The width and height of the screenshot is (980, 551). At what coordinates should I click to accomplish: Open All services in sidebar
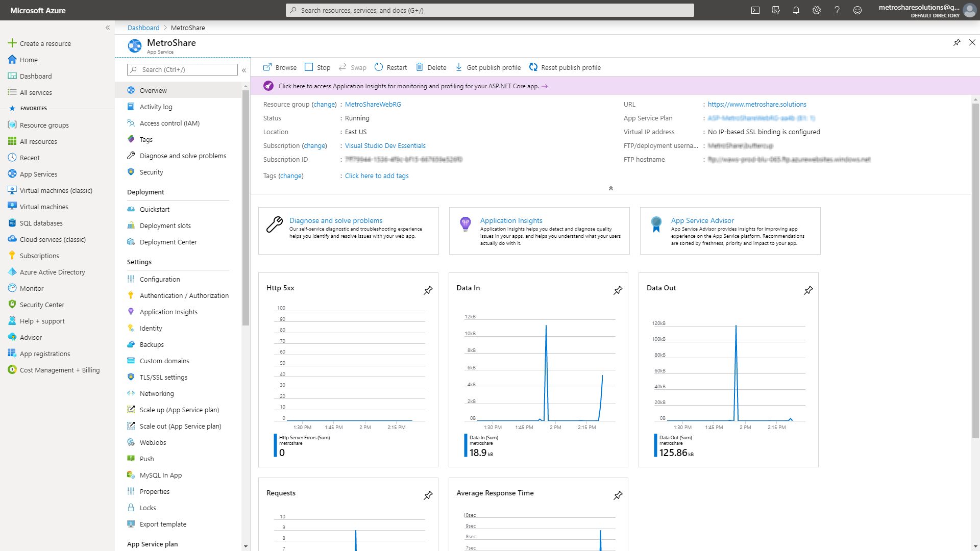tap(57, 92)
